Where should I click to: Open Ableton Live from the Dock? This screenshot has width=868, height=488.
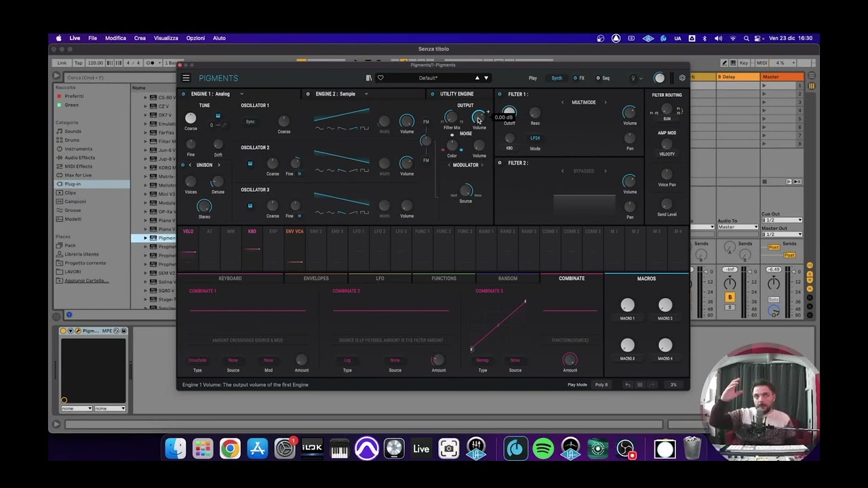421,449
